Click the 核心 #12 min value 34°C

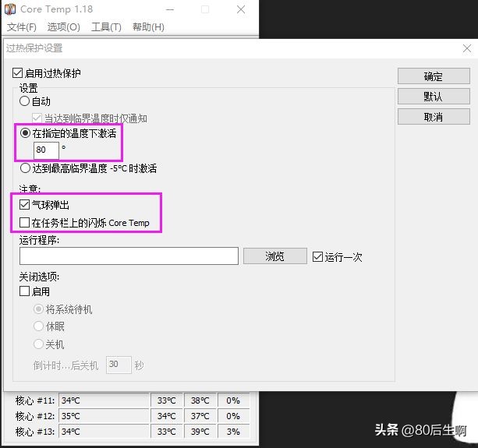point(166,416)
